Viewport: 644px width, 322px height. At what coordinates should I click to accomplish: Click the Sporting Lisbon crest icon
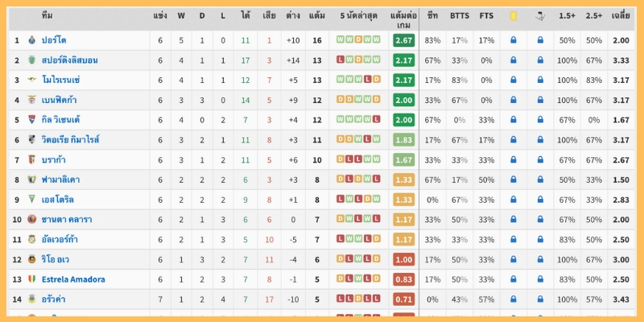point(31,60)
